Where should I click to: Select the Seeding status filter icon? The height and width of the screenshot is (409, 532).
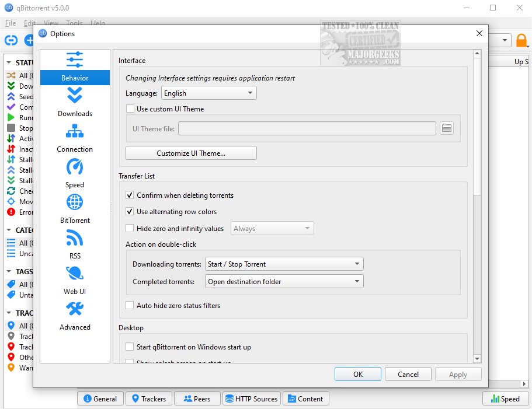point(11,96)
